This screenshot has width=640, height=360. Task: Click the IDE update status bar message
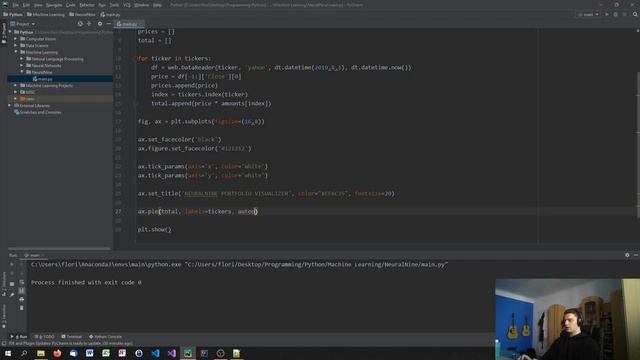[x=71, y=344]
